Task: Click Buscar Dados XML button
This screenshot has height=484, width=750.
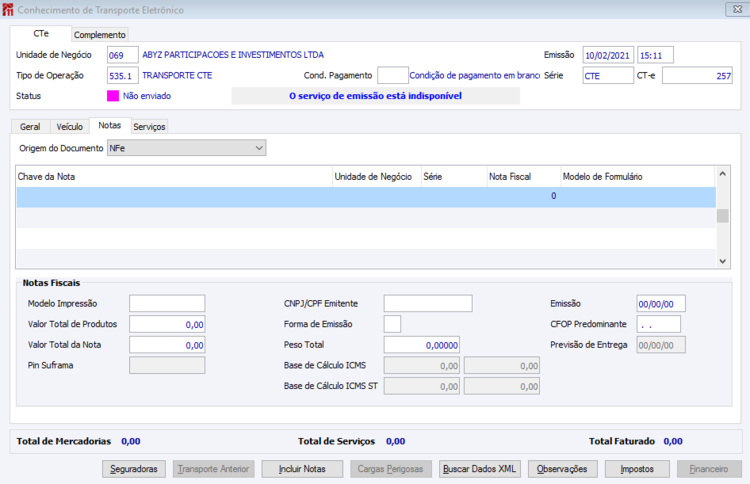Action: click(x=479, y=469)
